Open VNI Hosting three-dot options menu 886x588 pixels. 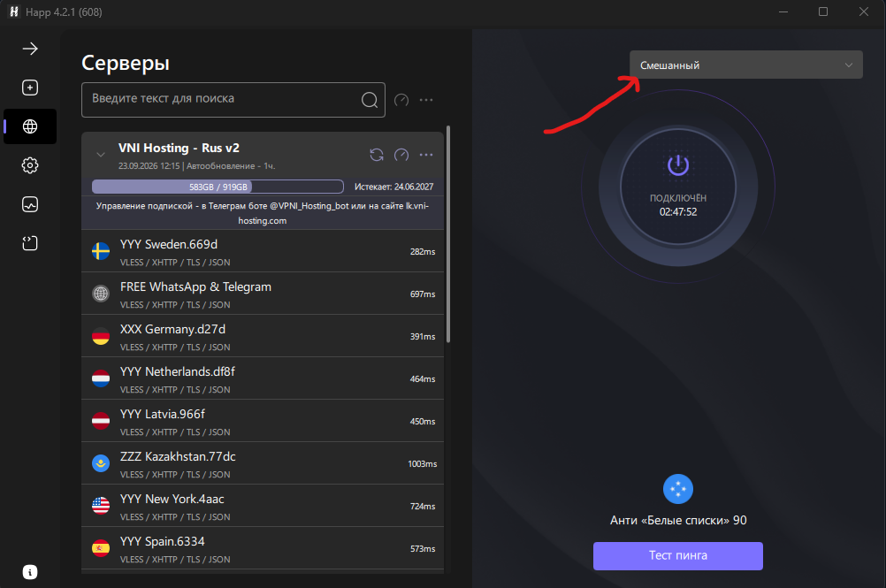pyautogui.click(x=426, y=155)
